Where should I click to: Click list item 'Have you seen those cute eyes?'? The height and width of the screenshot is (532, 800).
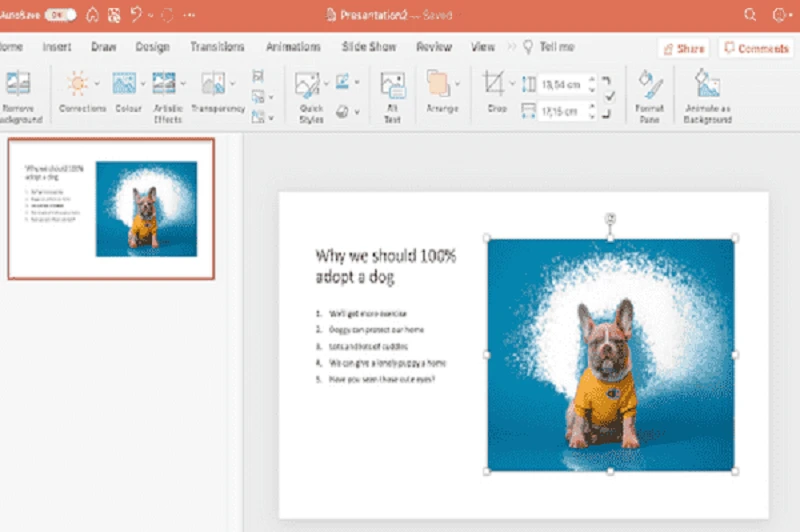coord(382,379)
